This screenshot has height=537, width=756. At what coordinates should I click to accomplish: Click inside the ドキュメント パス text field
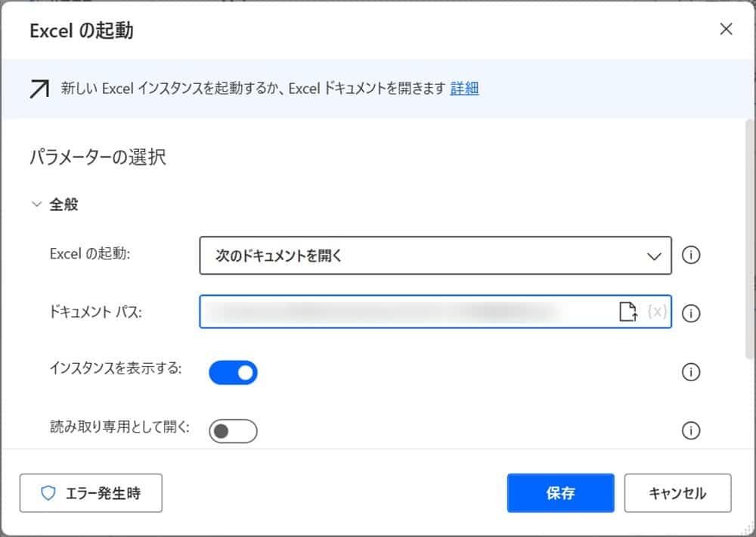click(x=408, y=312)
